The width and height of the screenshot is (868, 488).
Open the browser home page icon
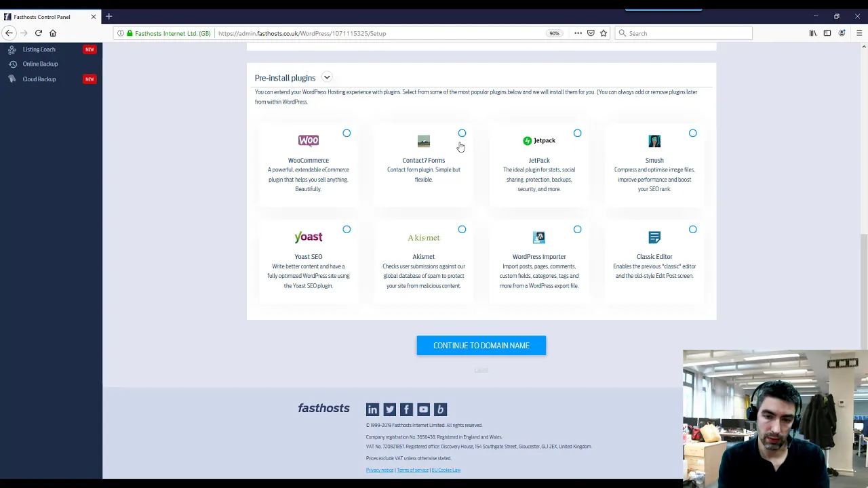point(53,33)
